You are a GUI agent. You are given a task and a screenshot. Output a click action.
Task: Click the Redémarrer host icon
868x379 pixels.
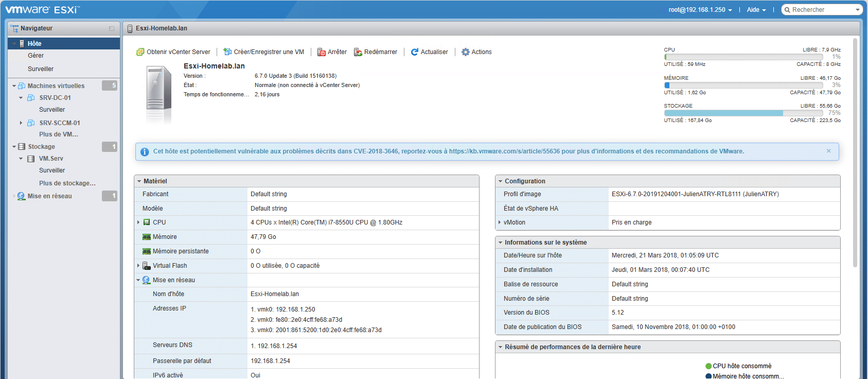click(x=358, y=52)
